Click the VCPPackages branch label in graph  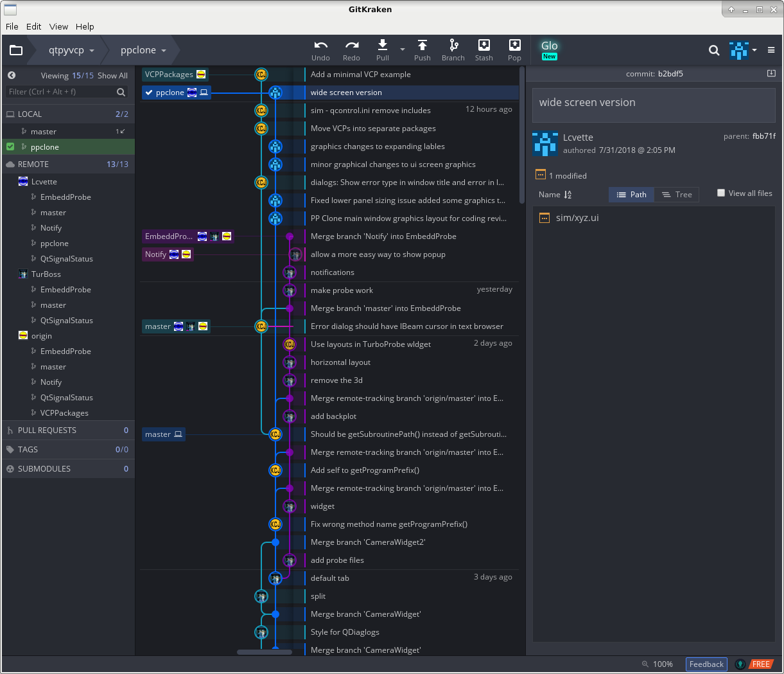pyautogui.click(x=175, y=75)
